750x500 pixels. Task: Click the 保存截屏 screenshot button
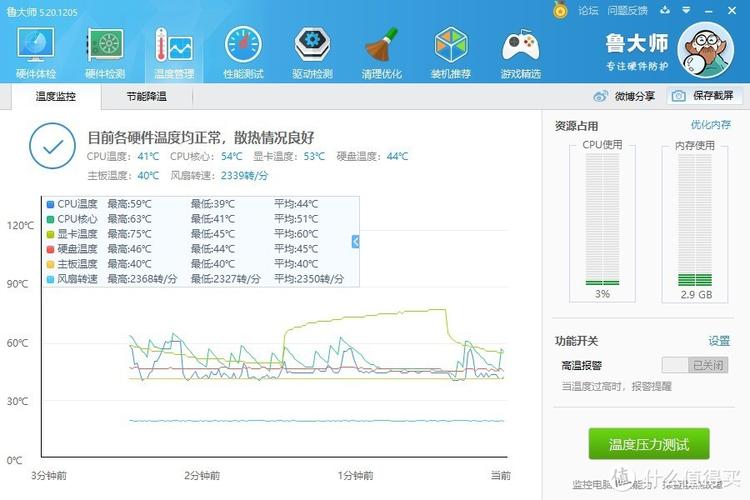705,96
